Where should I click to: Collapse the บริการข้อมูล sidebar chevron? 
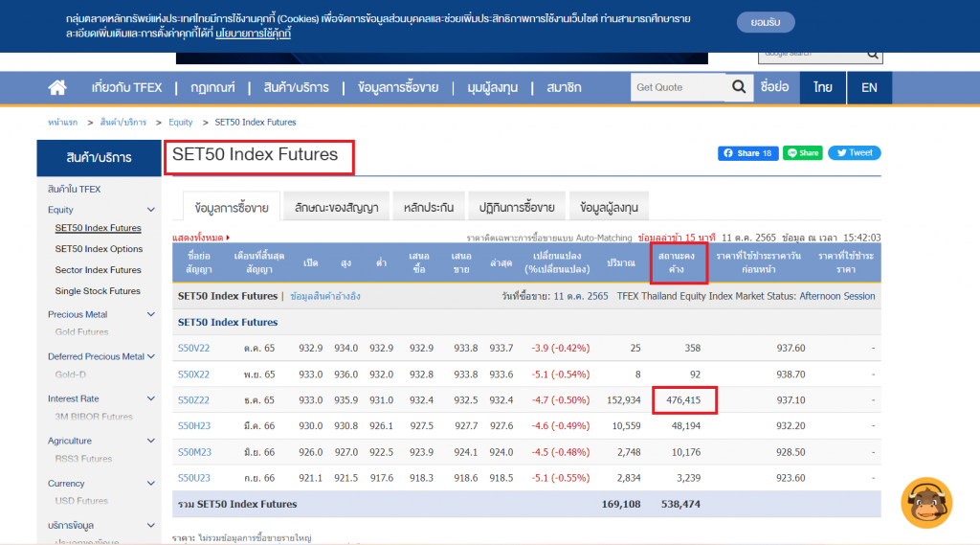coord(150,525)
